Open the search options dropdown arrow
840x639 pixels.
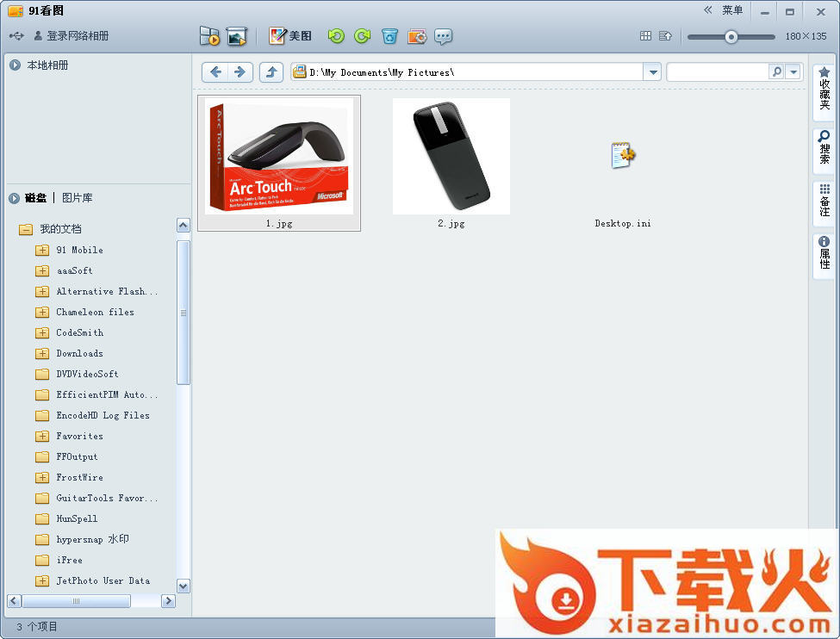point(793,71)
